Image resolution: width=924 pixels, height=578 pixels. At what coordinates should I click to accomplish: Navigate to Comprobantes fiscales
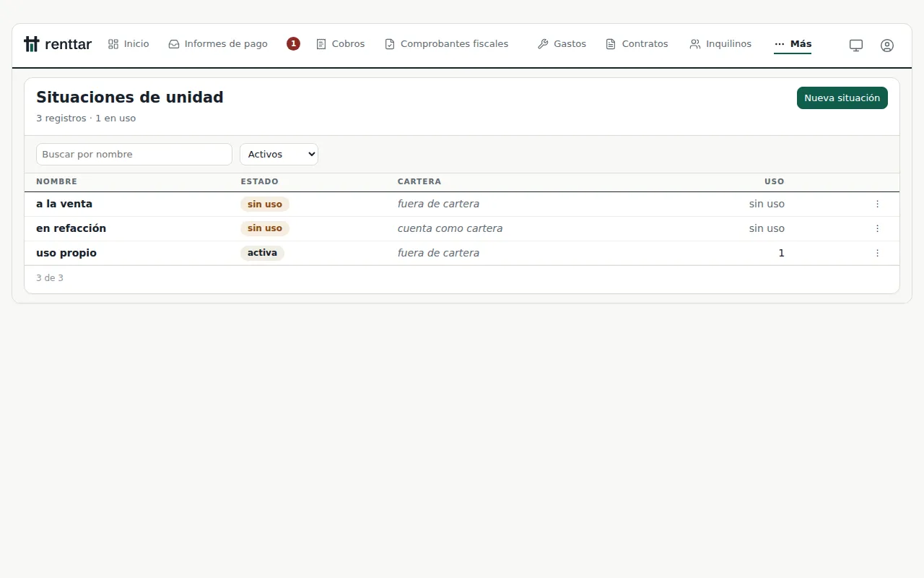point(447,44)
